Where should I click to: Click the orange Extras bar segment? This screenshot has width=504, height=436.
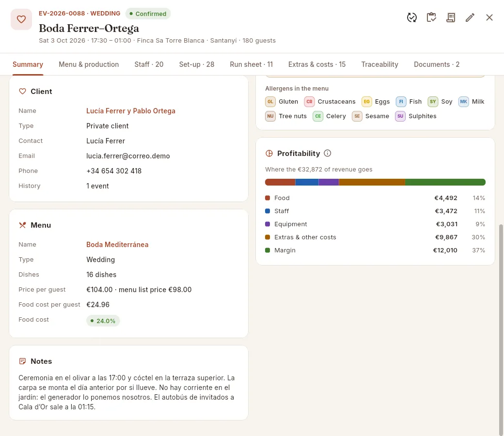tap(372, 182)
